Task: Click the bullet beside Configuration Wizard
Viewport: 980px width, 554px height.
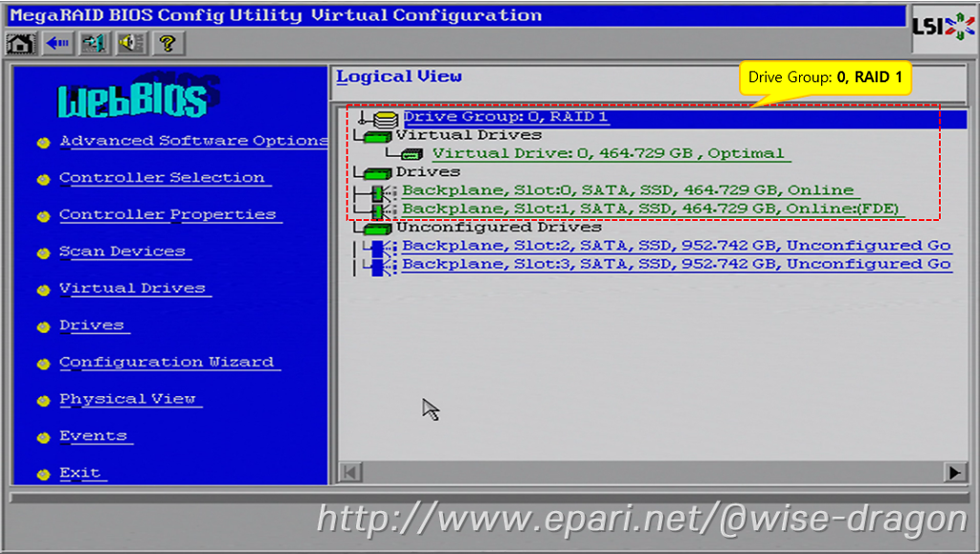Action: [x=43, y=364]
